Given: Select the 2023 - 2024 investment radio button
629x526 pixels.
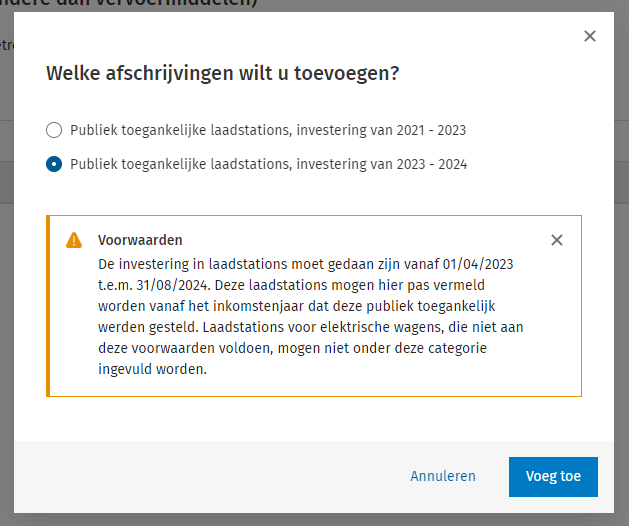Looking at the screenshot, I should 54,164.
